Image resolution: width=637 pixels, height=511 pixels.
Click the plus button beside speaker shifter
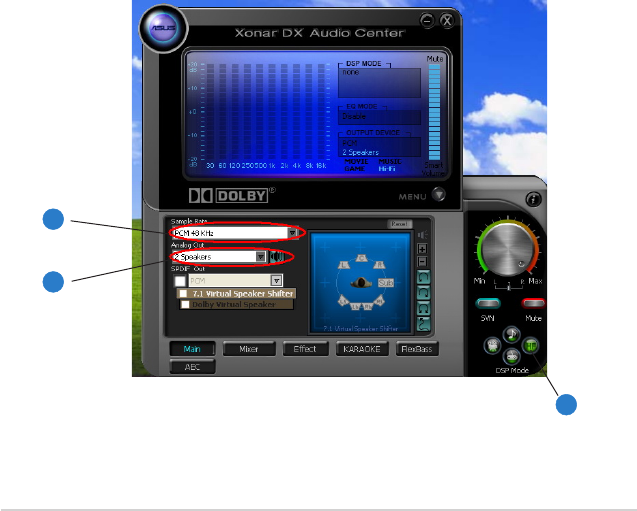coord(422,249)
